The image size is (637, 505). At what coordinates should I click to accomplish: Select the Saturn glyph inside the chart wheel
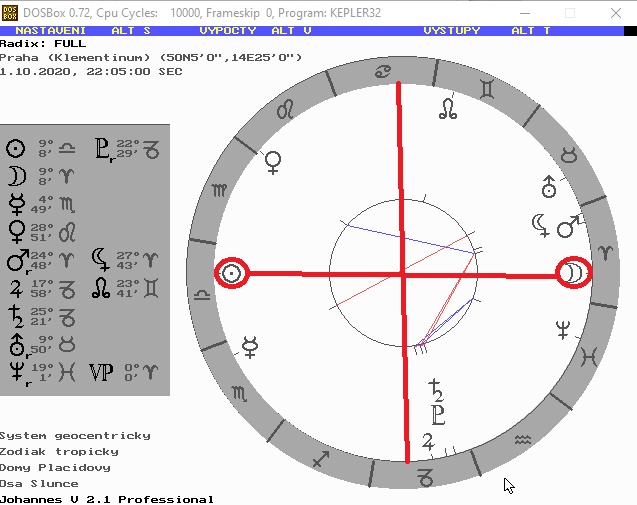click(436, 390)
